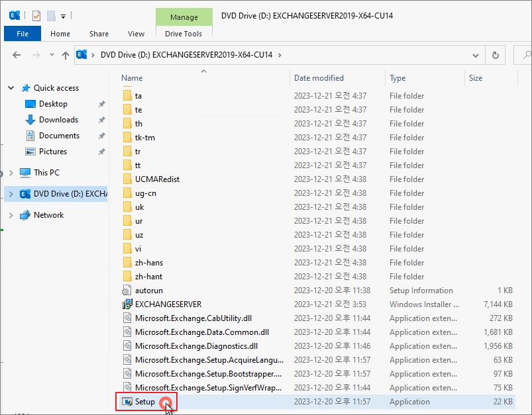Image resolution: width=532 pixels, height=415 pixels.
Task: Select the folder named ur
Action: [138, 221]
